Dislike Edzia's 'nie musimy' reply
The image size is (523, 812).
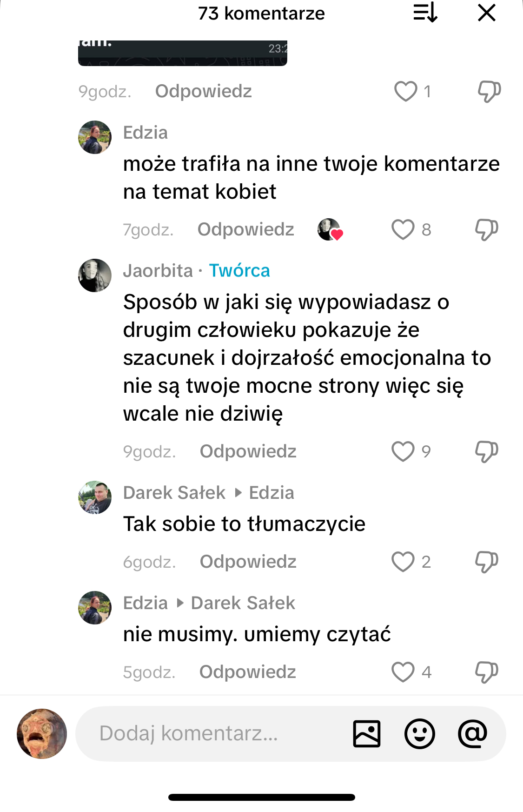tap(486, 672)
